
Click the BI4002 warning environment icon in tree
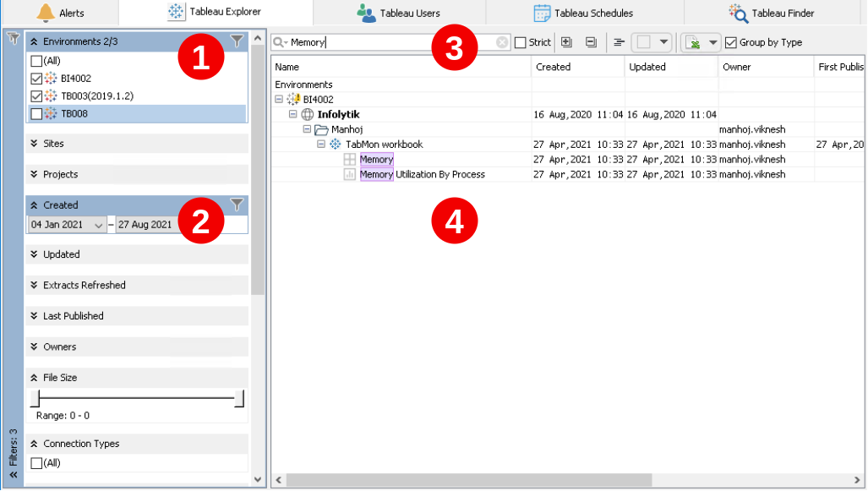click(293, 100)
